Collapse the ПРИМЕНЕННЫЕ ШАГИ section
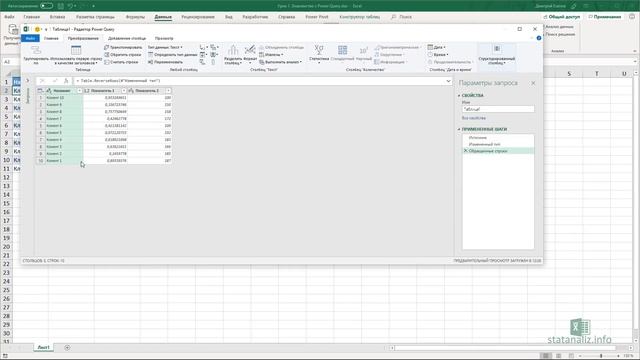 coord(459,129)
